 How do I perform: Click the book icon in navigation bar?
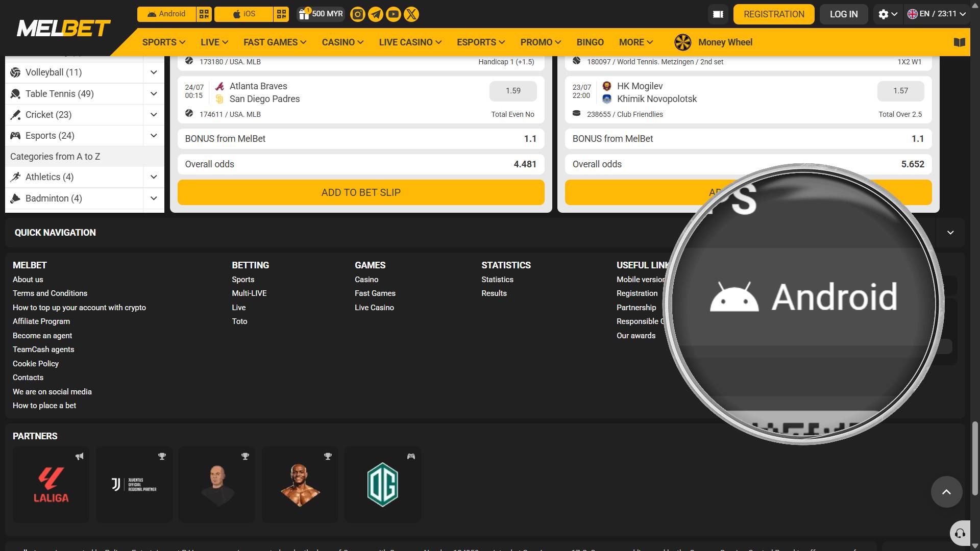pyautogui.click(x=960, y=42)
